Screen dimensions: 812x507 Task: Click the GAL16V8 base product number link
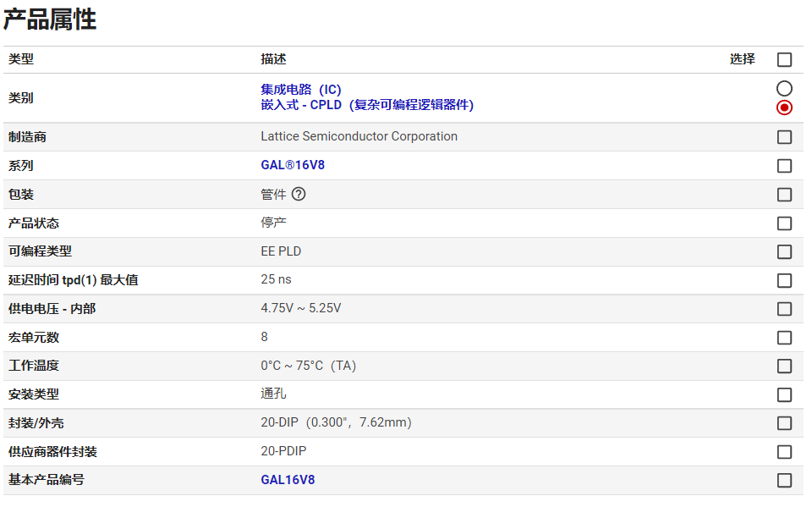pos(288,480)
